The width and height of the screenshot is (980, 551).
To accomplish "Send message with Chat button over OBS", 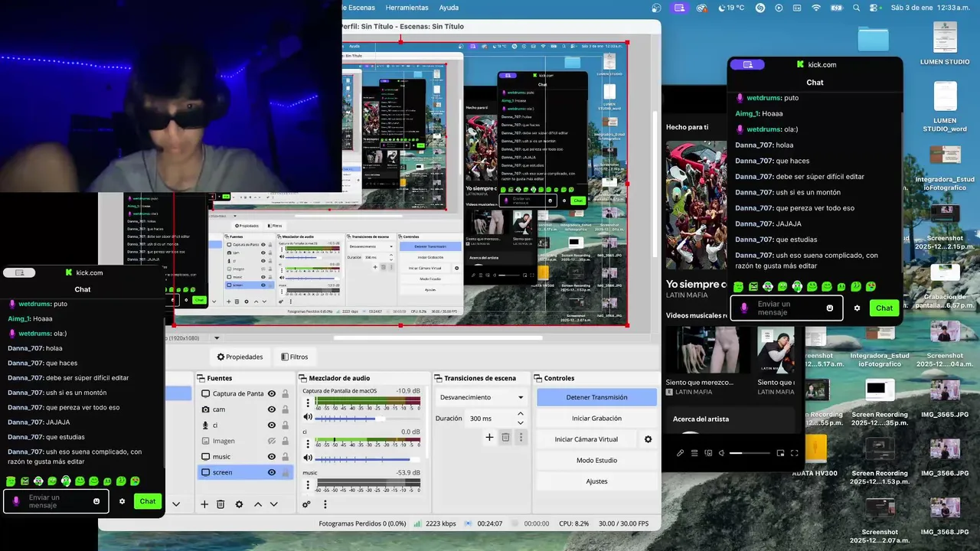I will coord(148,501).
